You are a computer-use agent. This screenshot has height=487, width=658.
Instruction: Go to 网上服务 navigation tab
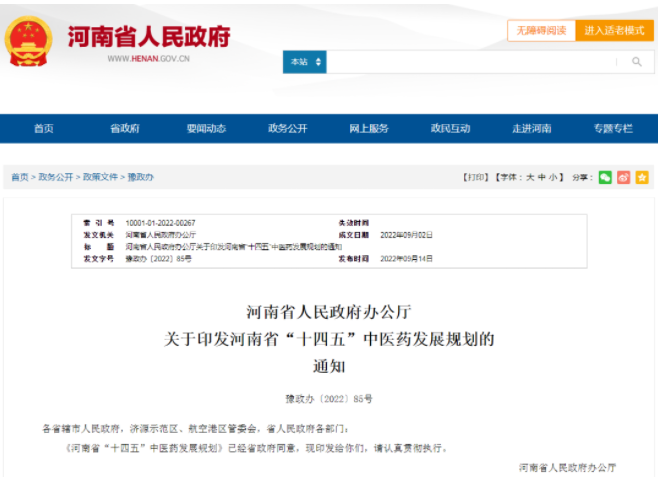pos(368,129)
